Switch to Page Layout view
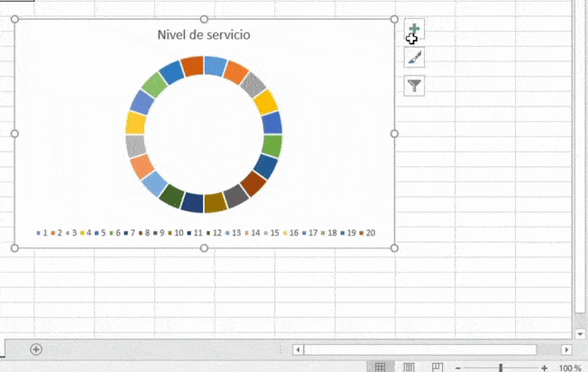 (409, 367)
